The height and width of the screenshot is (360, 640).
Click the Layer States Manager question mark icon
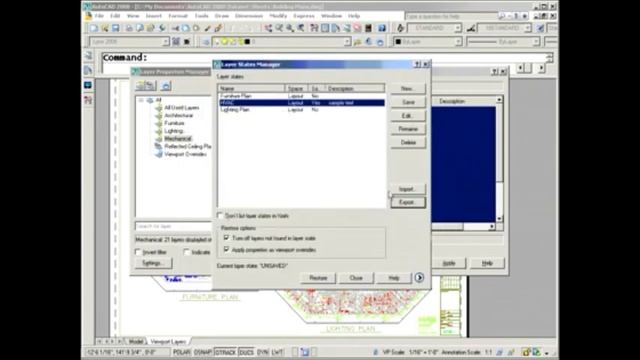pos(417,64)
